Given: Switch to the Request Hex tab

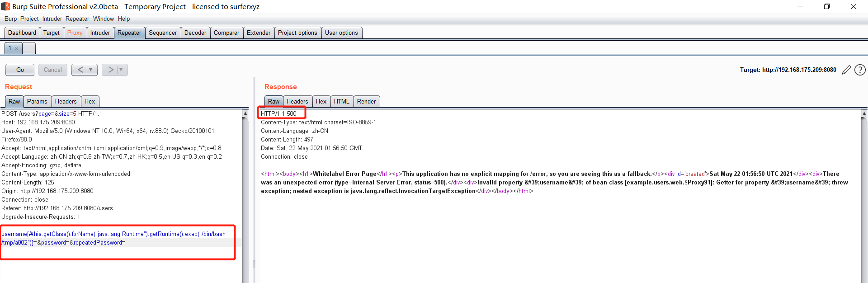Looking at the screenshot, I should pyautogui.click(x=90, y=101).
